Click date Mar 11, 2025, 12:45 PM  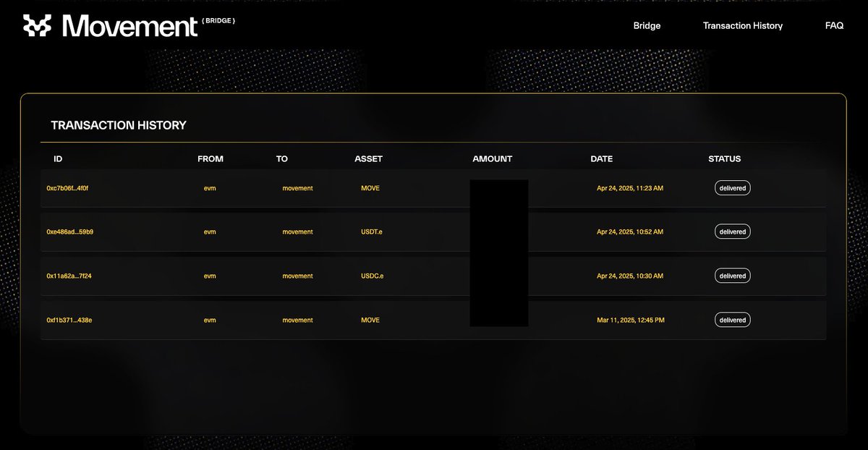(631, 320)
